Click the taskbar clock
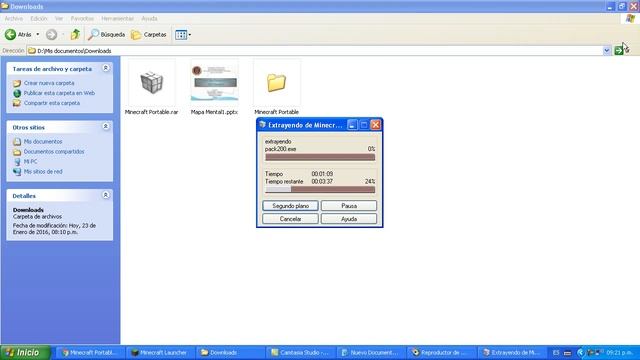The width and height of the screenshot is (640, 360). pyautogui.click(x=620, y=353)
